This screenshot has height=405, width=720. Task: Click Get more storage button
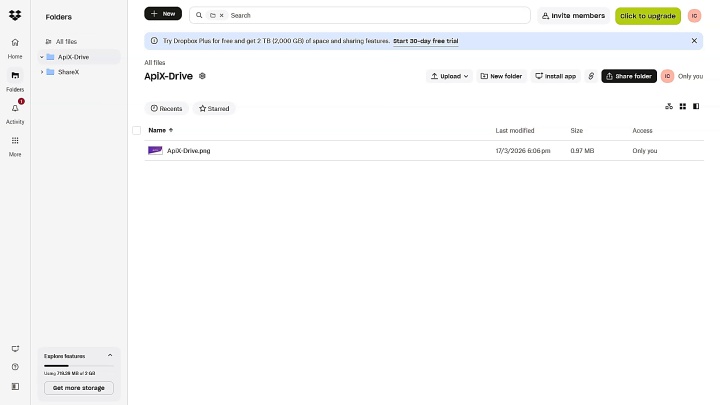[79, 388]
